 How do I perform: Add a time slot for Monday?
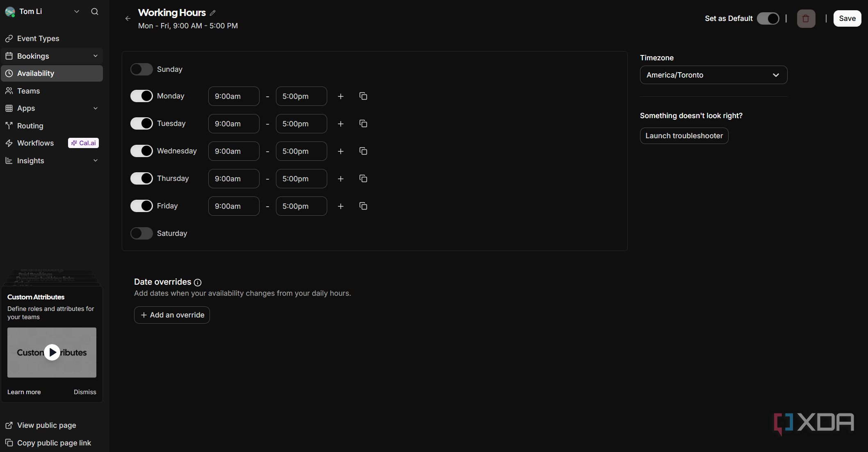pos(341,96)
